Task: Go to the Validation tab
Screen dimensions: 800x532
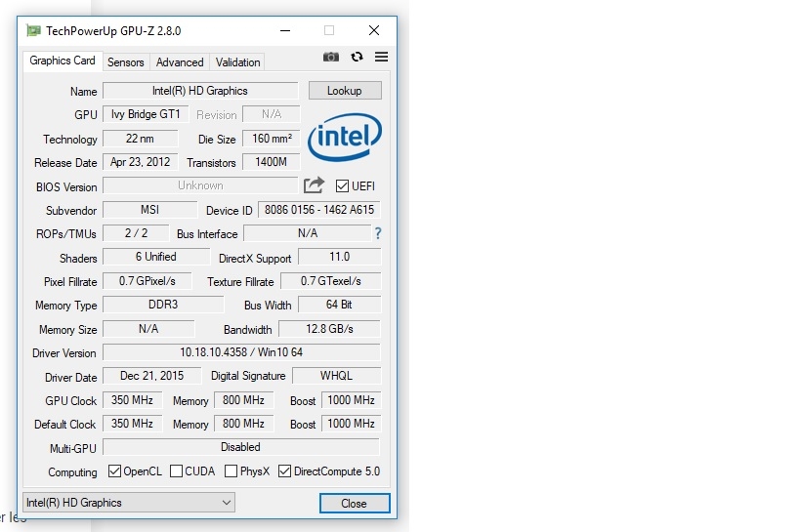Action: coord(238,62)
